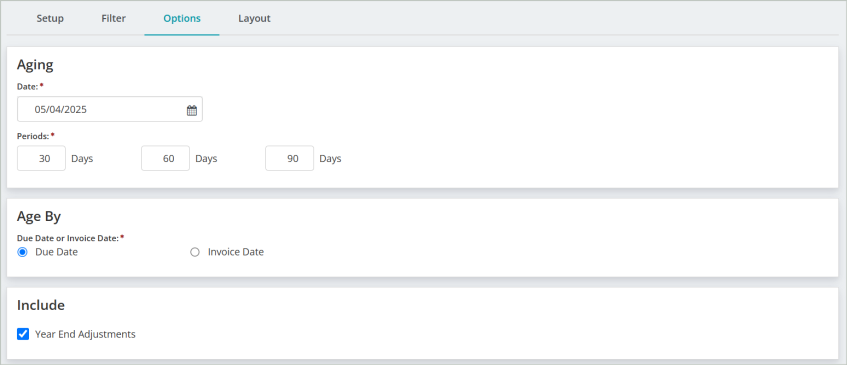Click the Due Date or Invoice Date label
Image resolution: width=847 pixels, height=365 pixels.
click(x=68, y=238)
